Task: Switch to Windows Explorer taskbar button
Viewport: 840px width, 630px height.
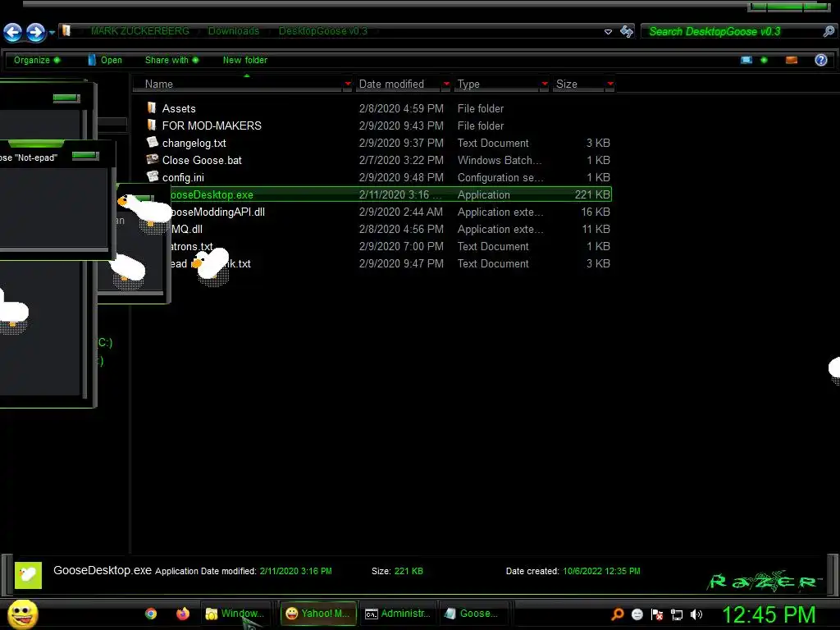Action: point(235,614)
